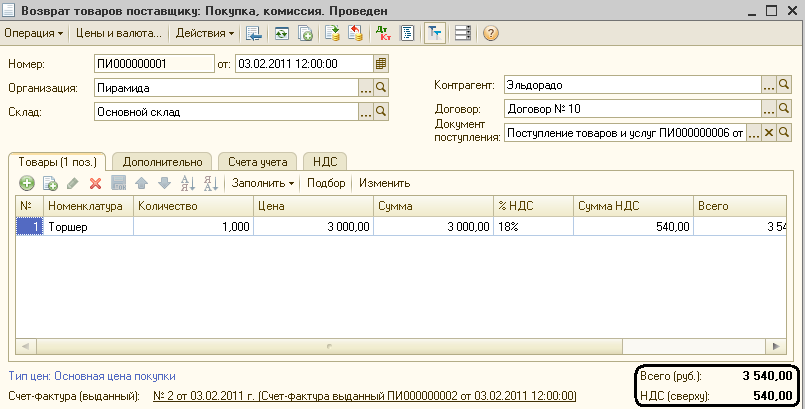Sort rows ascending with the А-Я icon

pos(187,183)
